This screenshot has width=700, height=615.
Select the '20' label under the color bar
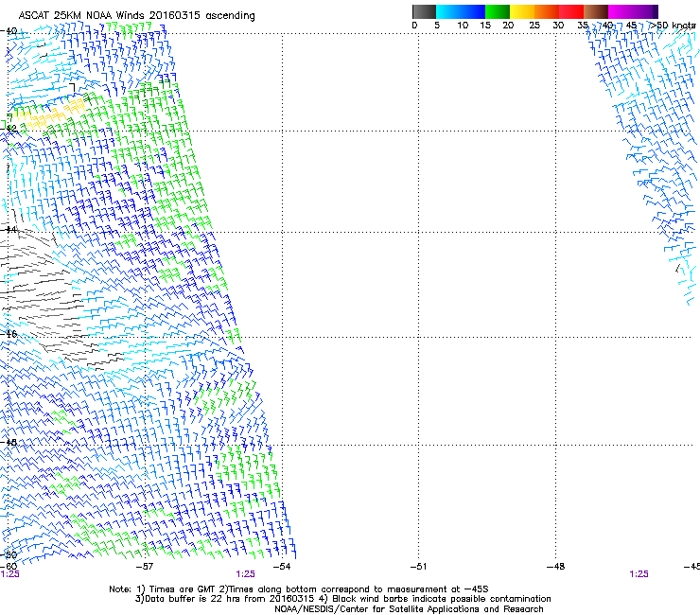(x=508, y=26)
